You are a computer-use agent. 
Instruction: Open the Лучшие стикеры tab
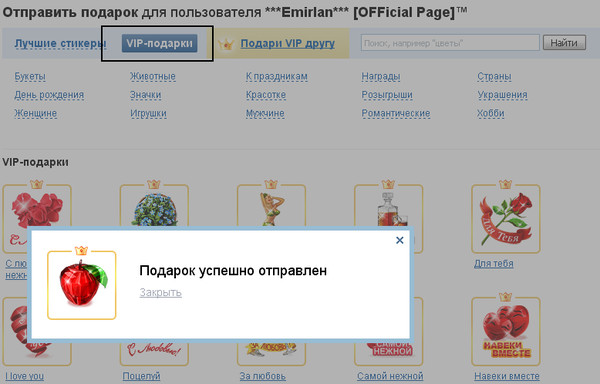[60, 44]
